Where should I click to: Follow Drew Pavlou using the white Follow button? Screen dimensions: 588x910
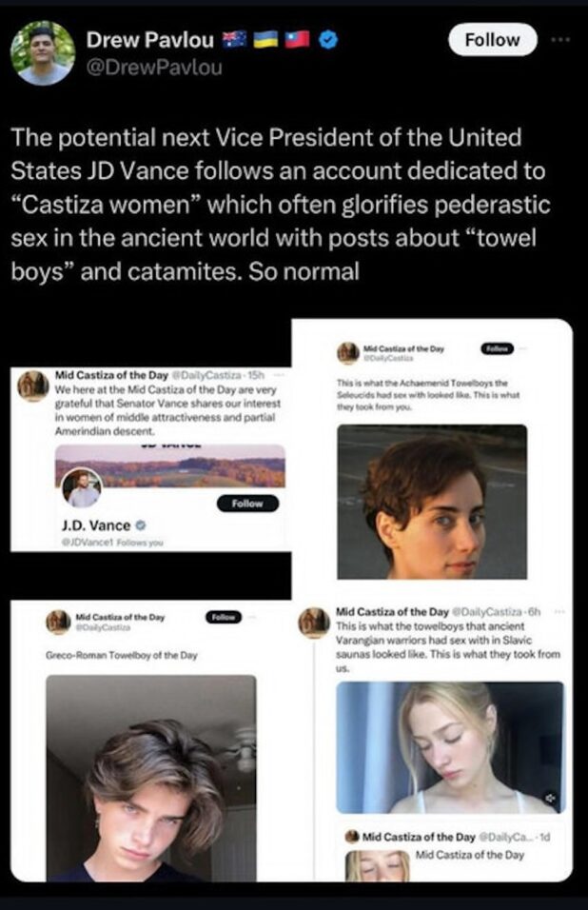pyautogui.click(x=492, y=40)
